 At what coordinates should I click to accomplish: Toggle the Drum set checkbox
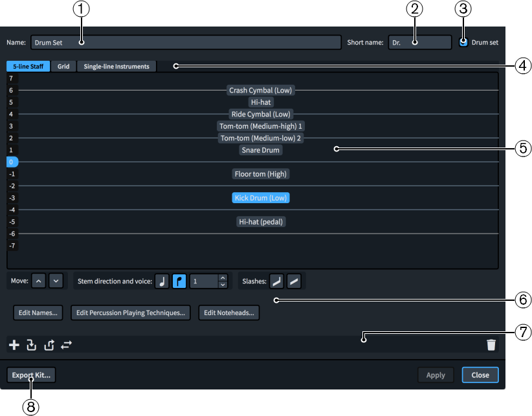tap(463, 42)
